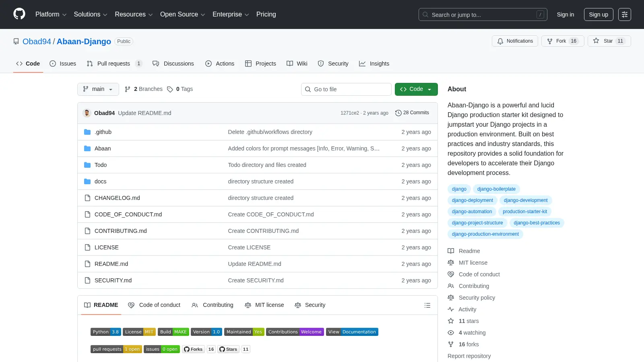
Task: Click the fork icon next to 16 forks
Action: 451,344
